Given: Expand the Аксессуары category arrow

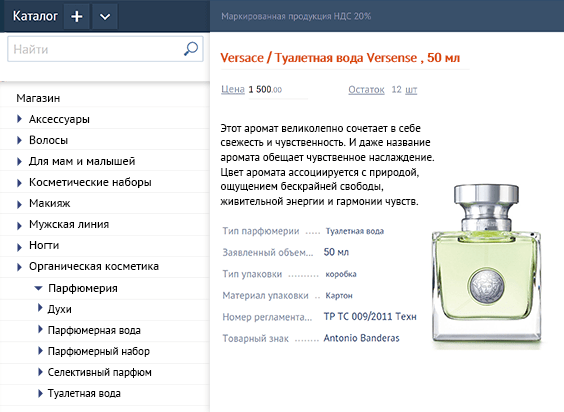Looking at the screenshot, I should 19,119.
